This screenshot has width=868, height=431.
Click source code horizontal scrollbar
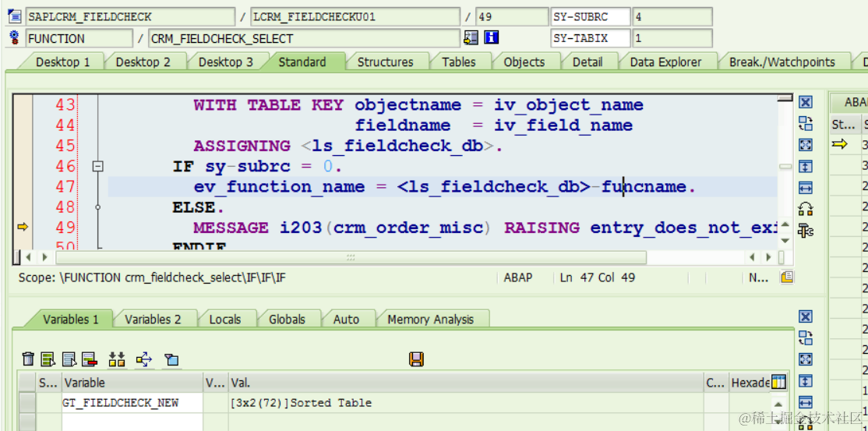(351, 257)
